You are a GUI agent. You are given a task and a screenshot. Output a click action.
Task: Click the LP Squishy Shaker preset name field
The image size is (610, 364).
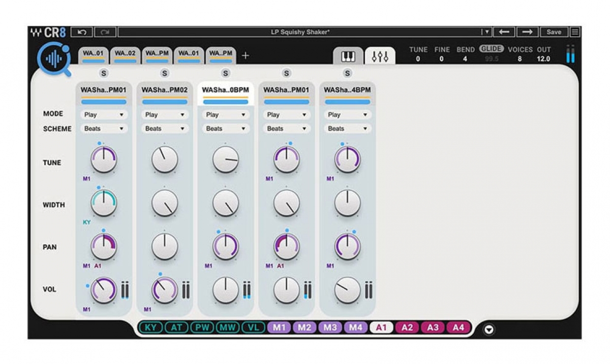tap(300, 32)
